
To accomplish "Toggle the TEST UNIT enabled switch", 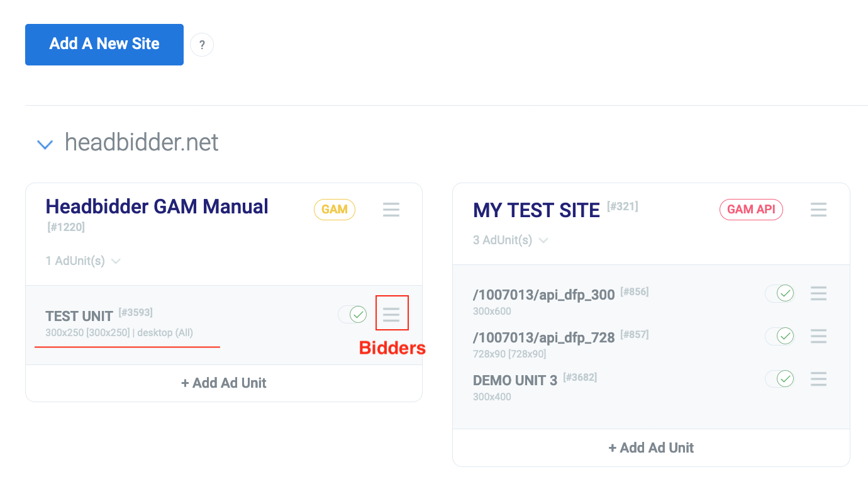I will (352, 314).
